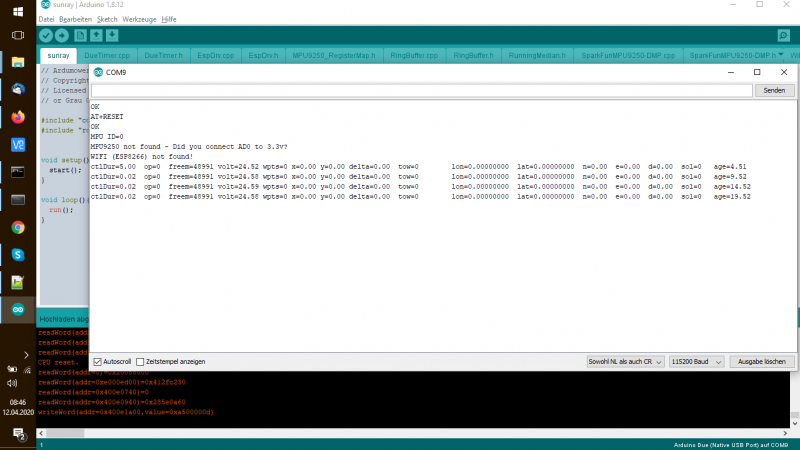Click console scroll down arrow

coord(795,424)
